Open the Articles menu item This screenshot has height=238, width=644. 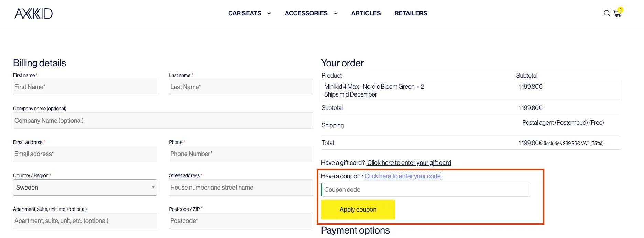(x=366, y=13)
